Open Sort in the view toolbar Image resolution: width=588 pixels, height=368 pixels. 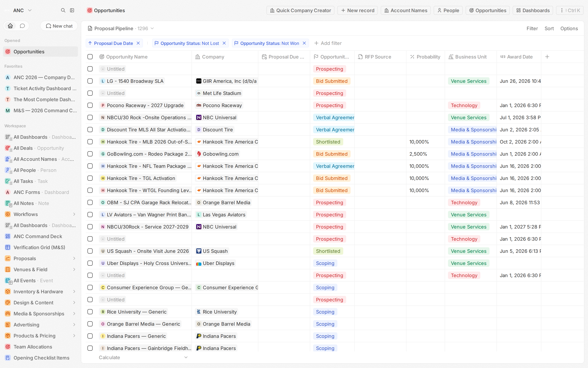[549, 29]
